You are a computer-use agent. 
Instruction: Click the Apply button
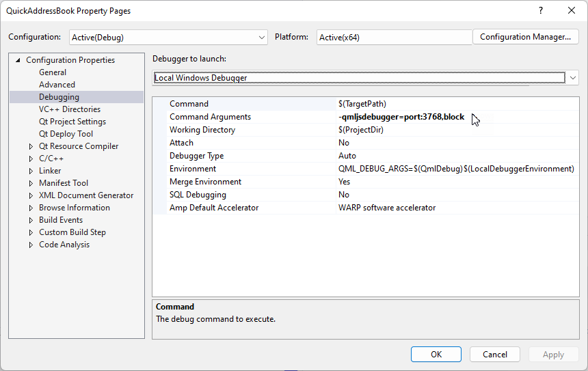[554, 355]
